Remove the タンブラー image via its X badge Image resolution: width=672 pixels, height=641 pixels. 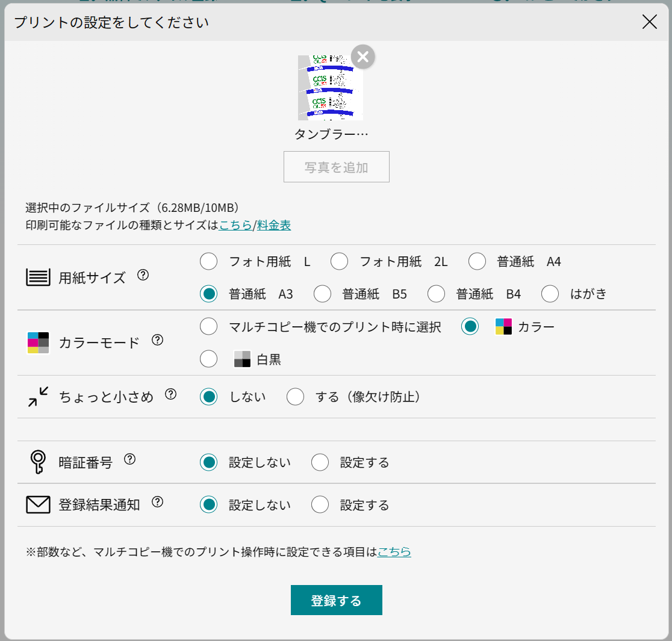point(362,57)
